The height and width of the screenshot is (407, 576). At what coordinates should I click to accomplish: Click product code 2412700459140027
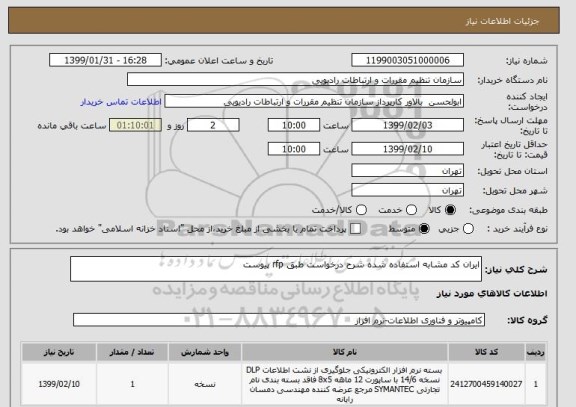pyautogui.click(x=486, y=384)
